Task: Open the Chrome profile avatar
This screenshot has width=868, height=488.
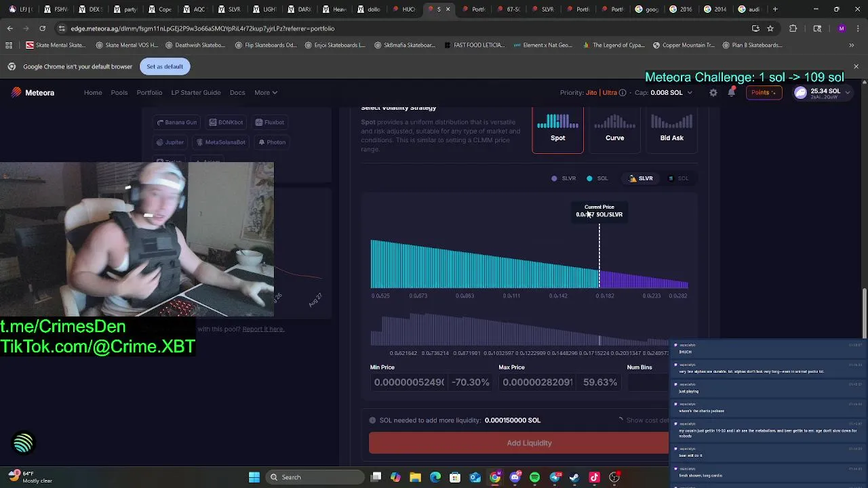Action: click(x=842, y=28)
